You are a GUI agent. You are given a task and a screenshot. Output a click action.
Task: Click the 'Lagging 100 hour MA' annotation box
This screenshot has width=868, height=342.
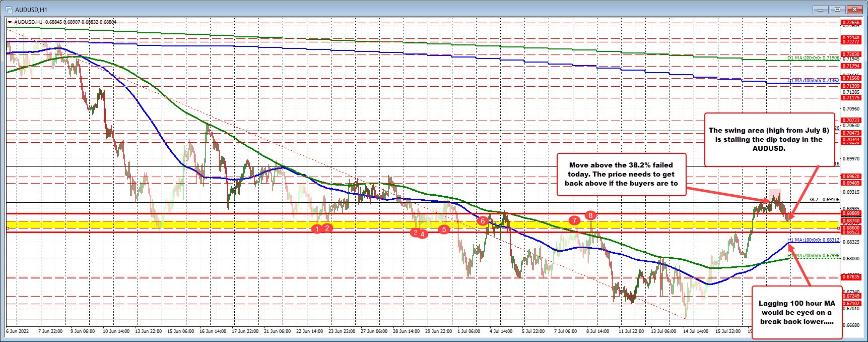coord(796,312)
